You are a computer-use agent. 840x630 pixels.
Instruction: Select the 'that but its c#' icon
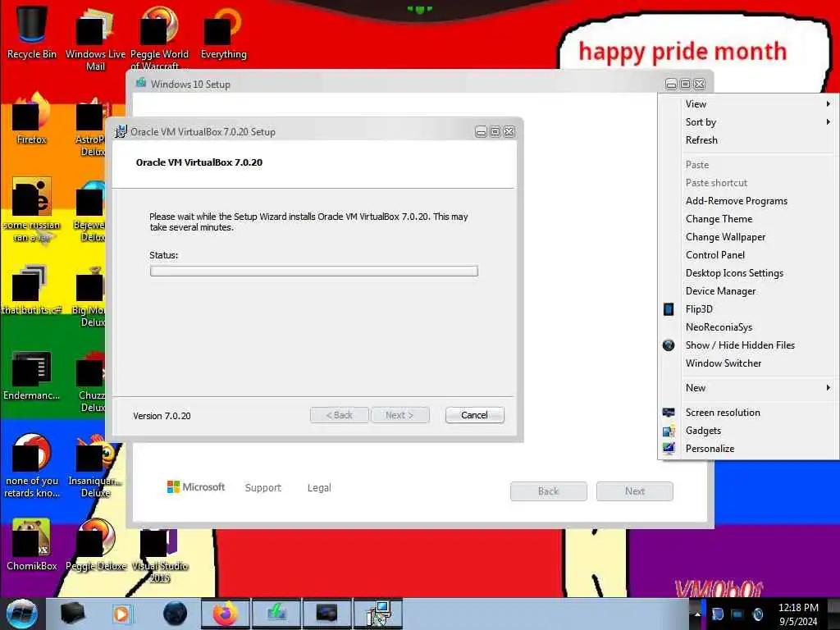pyautogui.click(x=31, y=290)
